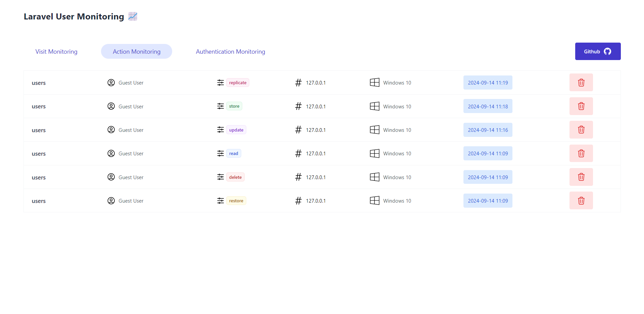The width and height of the screenshot is (644, 314).
Task: Click the filter icon beside the restore badge
Action: pyautogui.click(x=220, y=201)
